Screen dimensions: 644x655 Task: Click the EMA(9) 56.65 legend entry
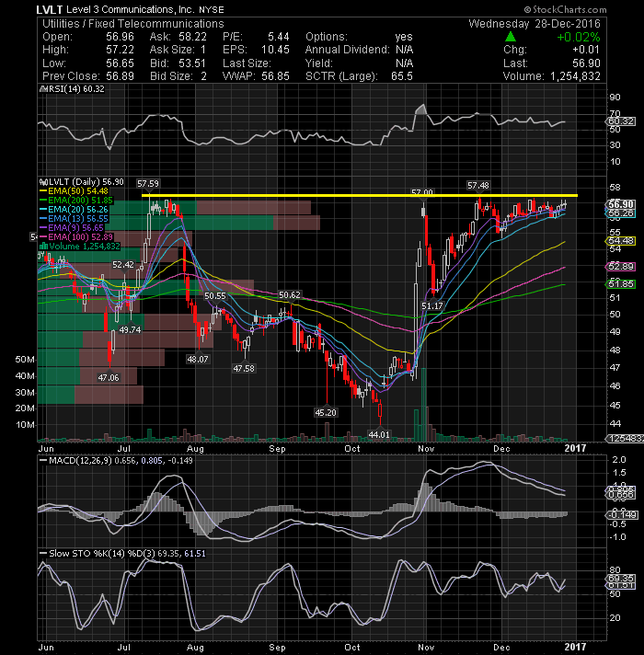pos(72,228)
